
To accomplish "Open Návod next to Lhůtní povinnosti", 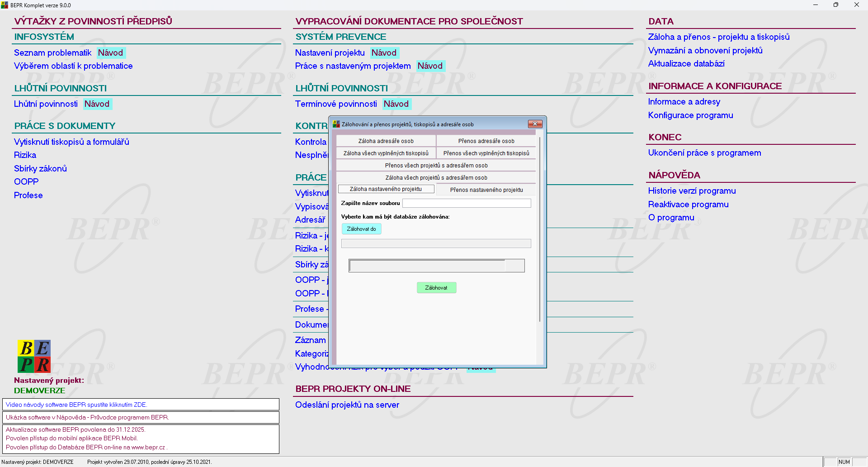I will [x=97, y=104].
